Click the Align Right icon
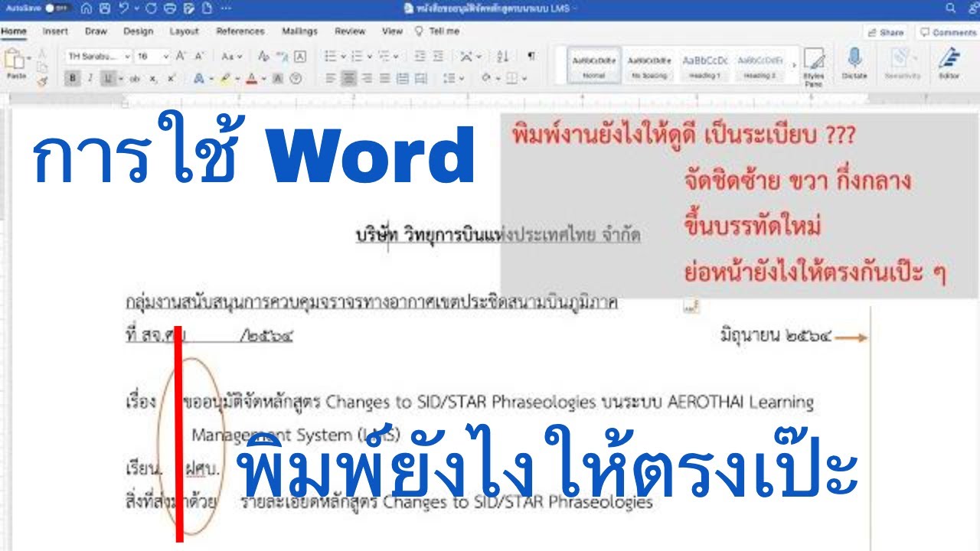980x551 pixels. [366, 78]
